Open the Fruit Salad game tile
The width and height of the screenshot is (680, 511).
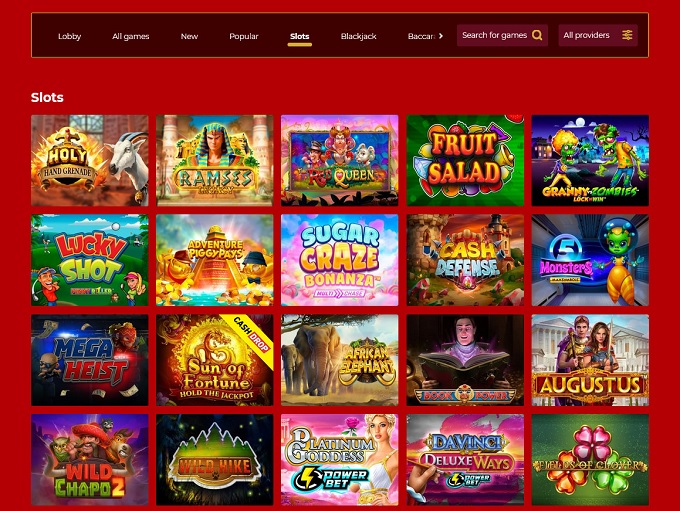click(465, 161)
